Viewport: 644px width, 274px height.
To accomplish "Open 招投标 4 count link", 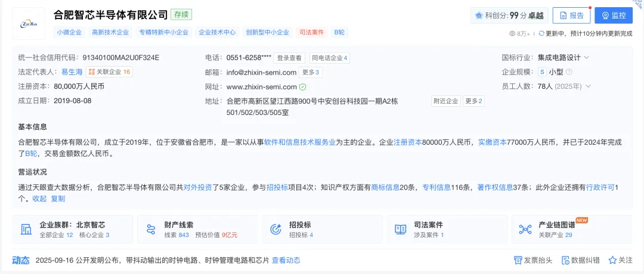I will click(301, 235).
